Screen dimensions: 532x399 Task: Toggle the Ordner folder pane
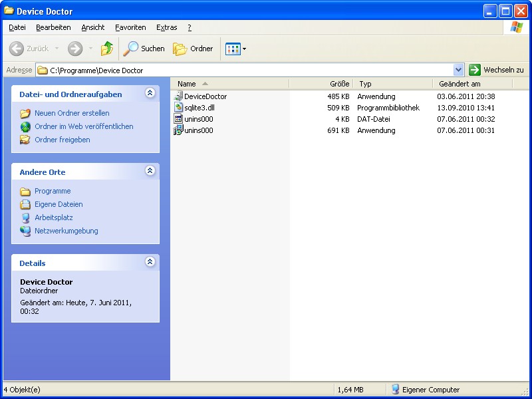[x=193, y=49]
